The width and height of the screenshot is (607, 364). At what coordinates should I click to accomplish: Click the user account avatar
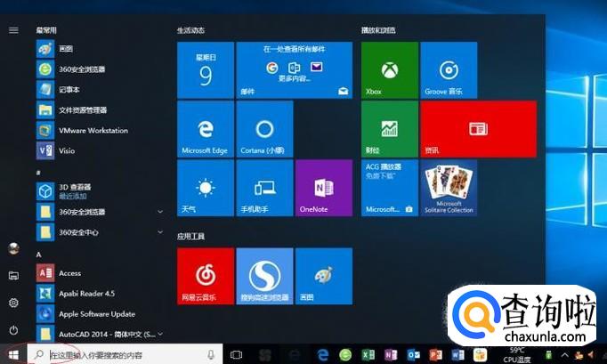pyautogui.click(x=13, y=248)
